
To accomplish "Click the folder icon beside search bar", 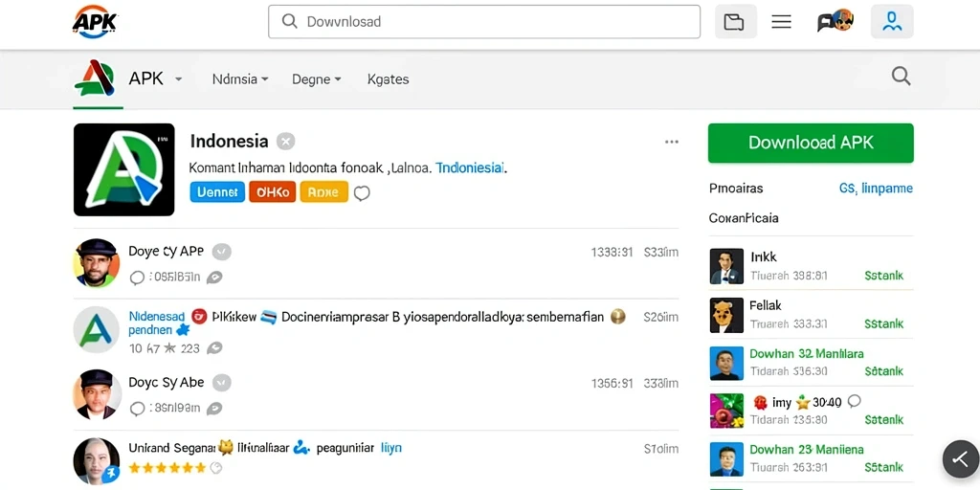I will [735, 22].
